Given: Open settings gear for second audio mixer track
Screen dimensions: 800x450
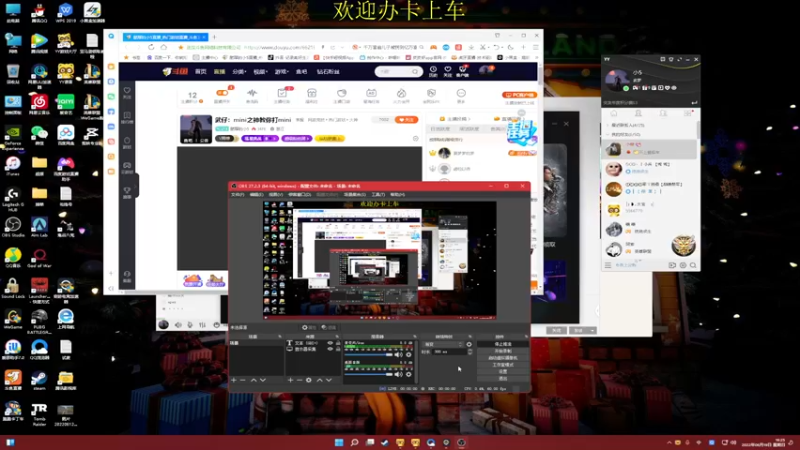Looking at the screenshot, I should point(409,374).
